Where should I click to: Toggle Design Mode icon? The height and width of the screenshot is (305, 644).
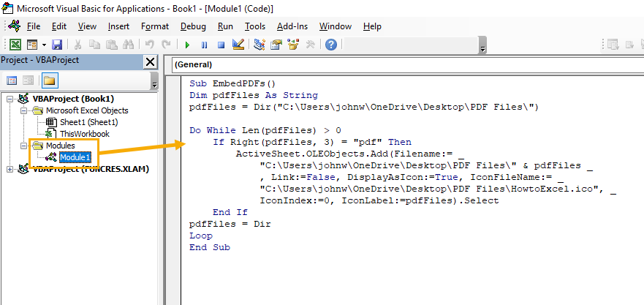(238, 45)
